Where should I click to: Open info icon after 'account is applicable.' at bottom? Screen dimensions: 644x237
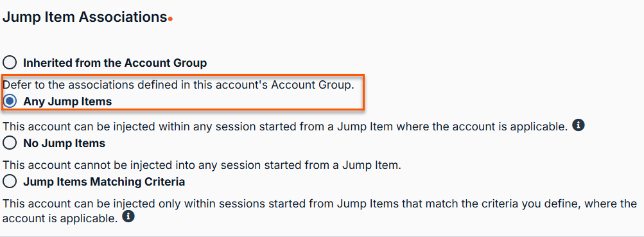[x=128, y=216]
